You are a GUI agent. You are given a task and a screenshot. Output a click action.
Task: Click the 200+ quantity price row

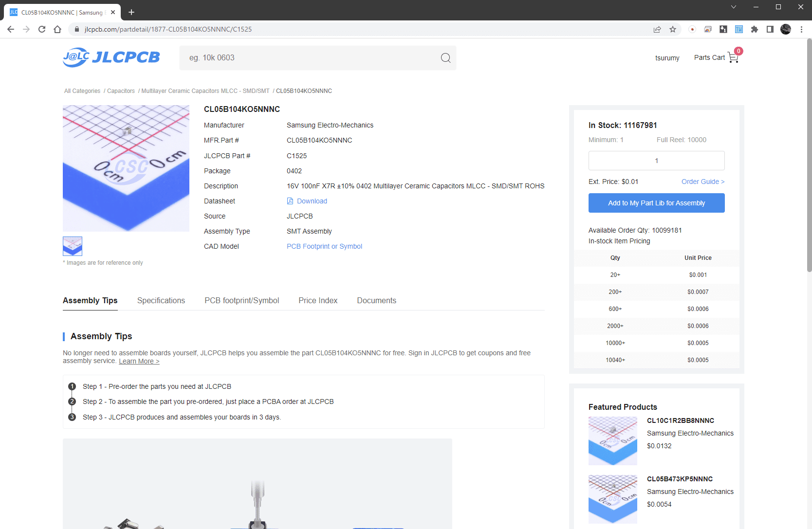coord(656,292)
